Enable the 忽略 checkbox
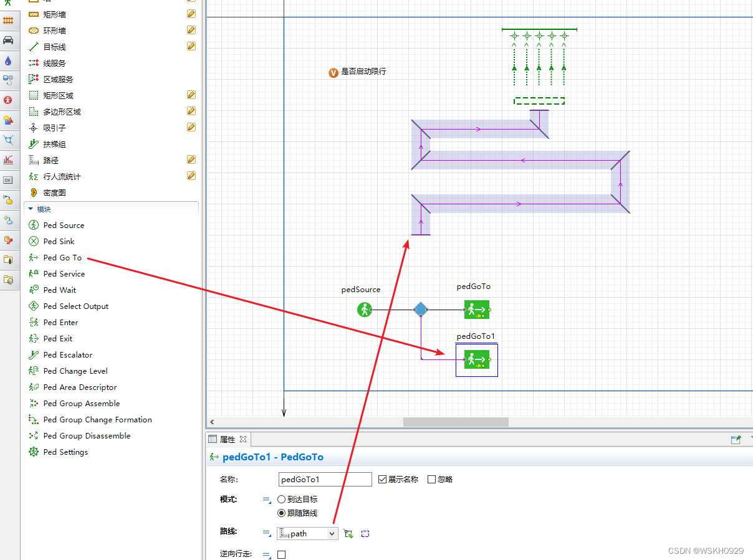 tap(432, 479)
